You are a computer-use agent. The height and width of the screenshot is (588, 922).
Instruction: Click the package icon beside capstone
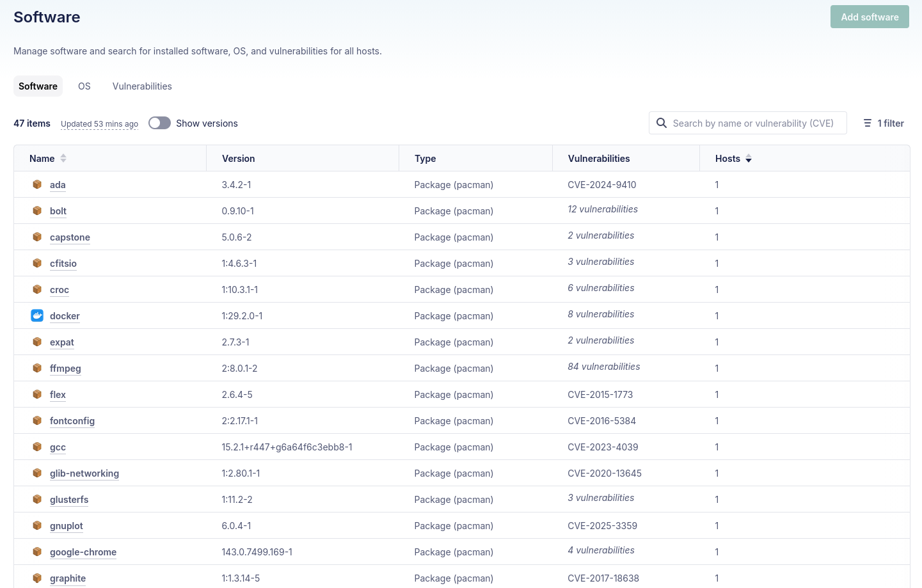[37, 237]
